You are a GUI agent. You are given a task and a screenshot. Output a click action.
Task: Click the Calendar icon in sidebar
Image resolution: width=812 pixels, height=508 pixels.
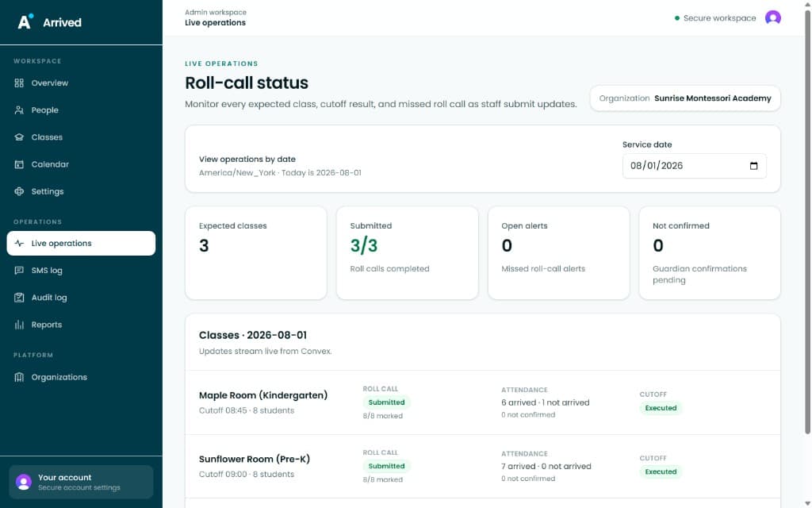click(19, 164)
